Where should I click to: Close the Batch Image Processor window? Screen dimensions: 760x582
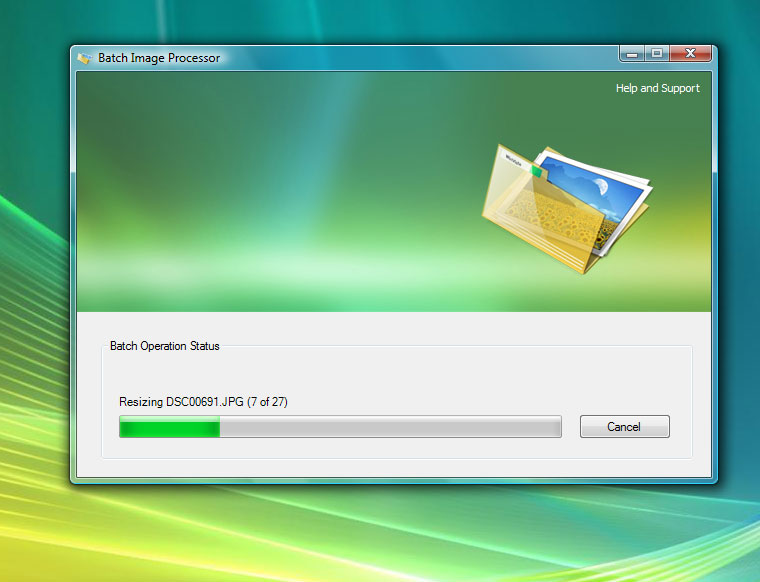pyautogui.click(x=691, y=53)
